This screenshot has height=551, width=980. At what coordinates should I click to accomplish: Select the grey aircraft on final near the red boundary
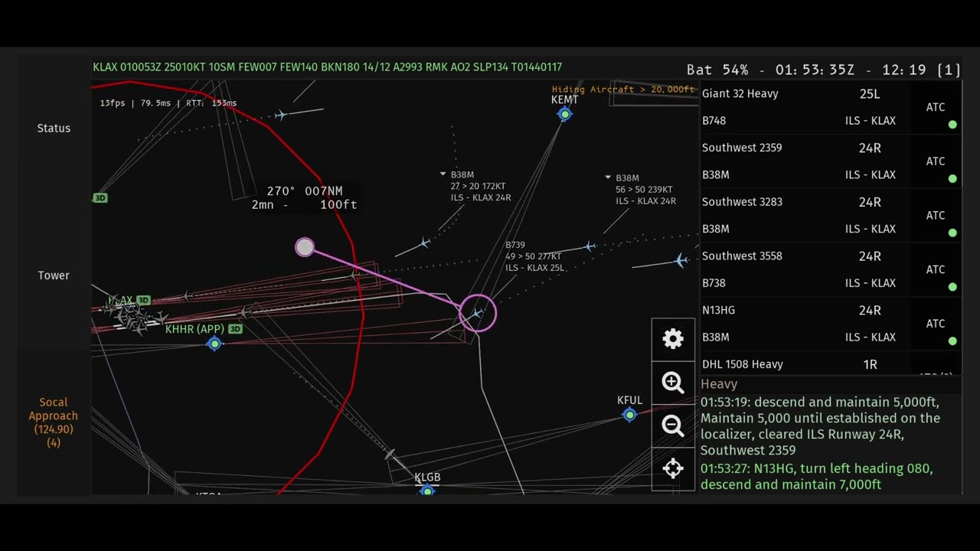click(x=356, y=275)
